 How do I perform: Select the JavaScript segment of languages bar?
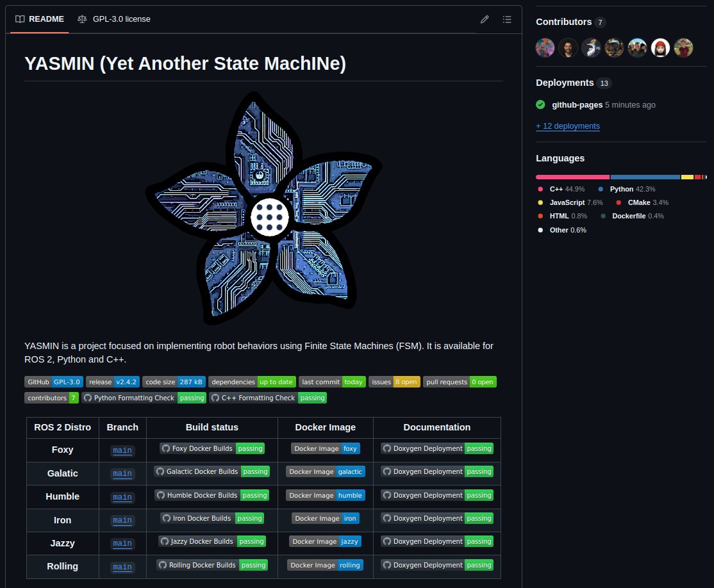[687, 177]
